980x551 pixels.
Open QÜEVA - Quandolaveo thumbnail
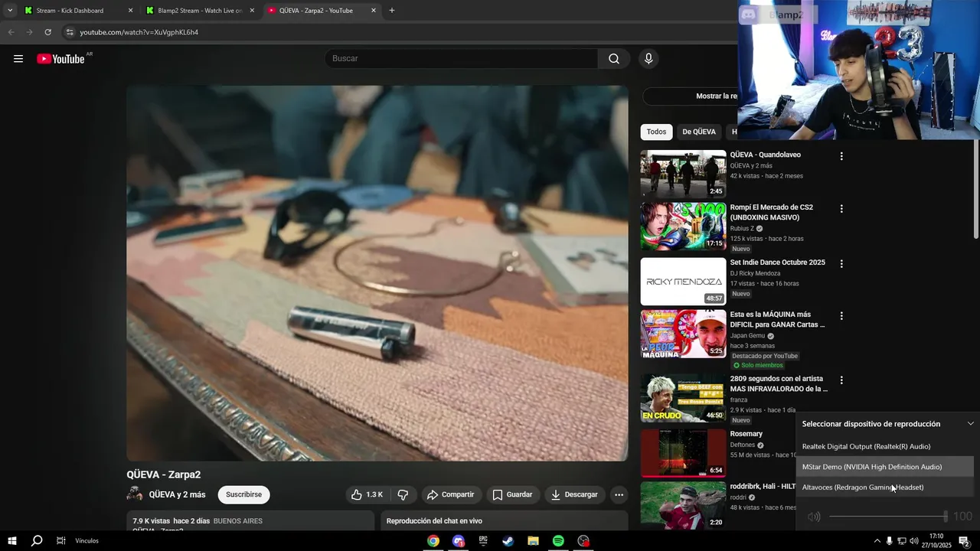click(683, 174)
